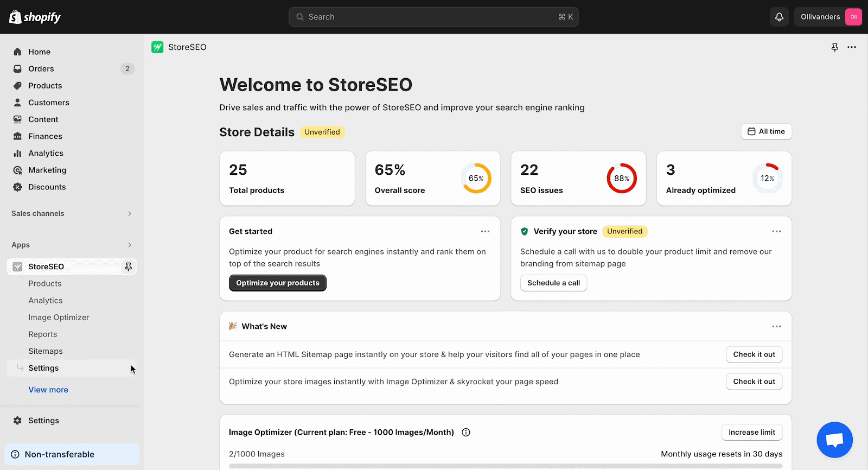
Task: Open the Get started card options menu
Action: (x=485, y=231)
